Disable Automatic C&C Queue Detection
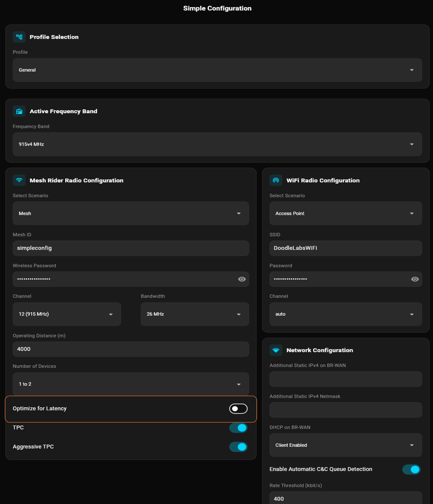 click(410, 469)
